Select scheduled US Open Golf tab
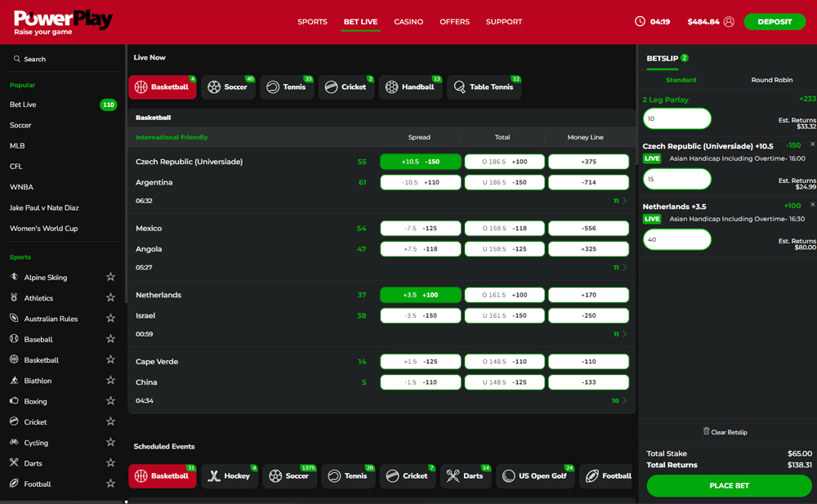The width and height of the screenshot is (817, 504). click(x=535, y=476)
